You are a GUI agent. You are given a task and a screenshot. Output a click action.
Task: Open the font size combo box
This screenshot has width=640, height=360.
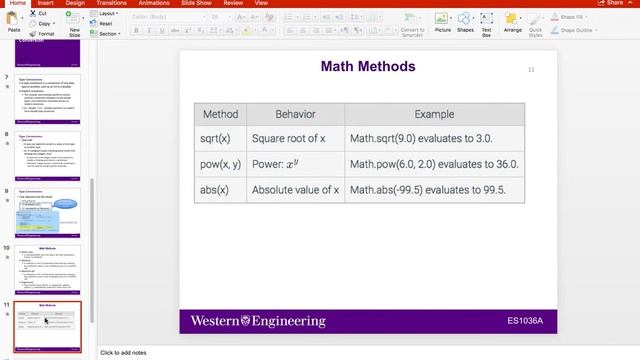pos(220,17)
